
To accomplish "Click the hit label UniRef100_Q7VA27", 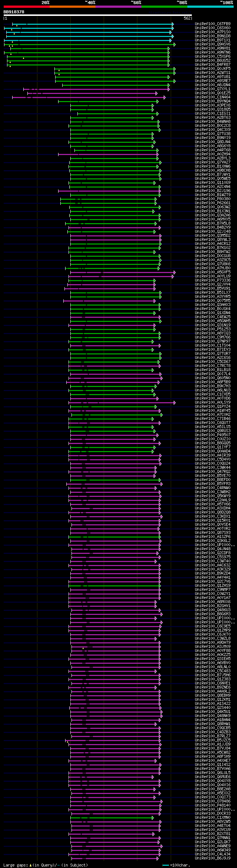I will coord(213,162).
